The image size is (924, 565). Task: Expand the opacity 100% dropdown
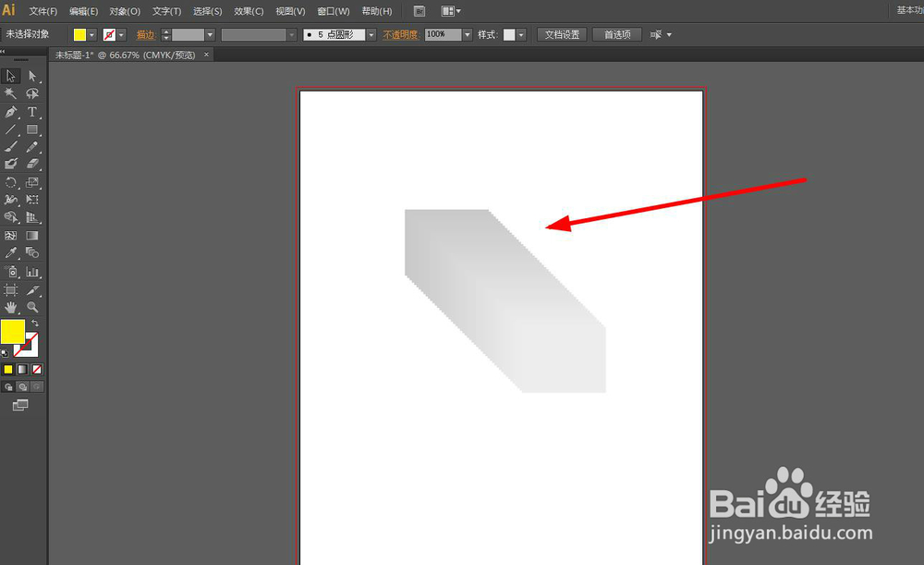(468, 35)
